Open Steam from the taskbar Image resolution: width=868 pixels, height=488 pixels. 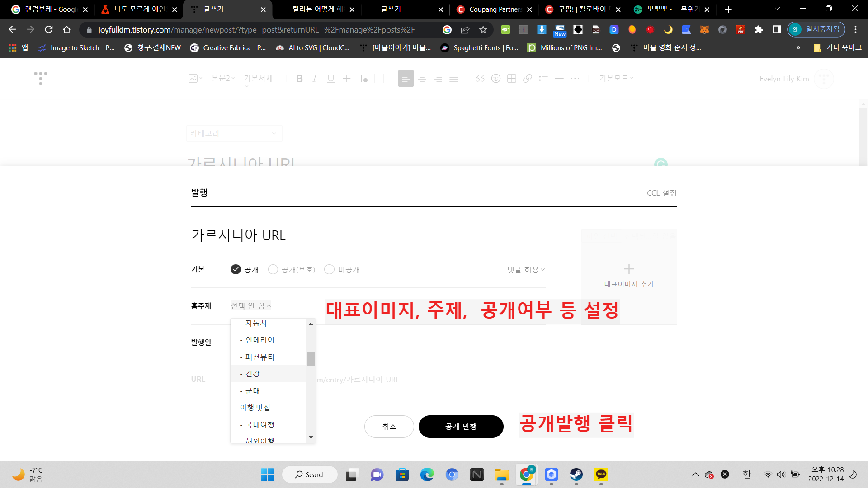[576, 474]
